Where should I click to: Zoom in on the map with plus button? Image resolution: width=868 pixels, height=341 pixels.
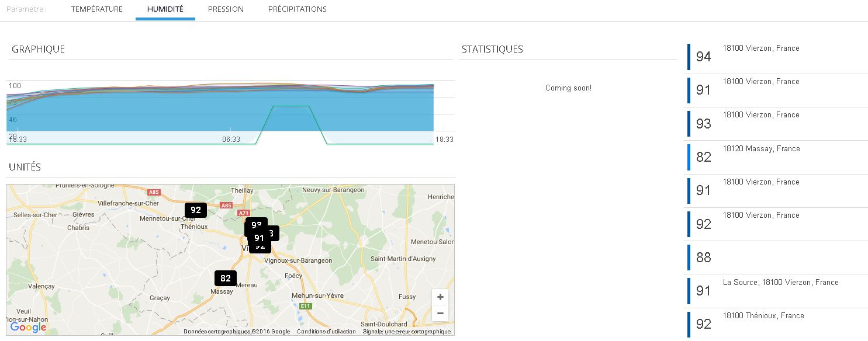[440, 297]
